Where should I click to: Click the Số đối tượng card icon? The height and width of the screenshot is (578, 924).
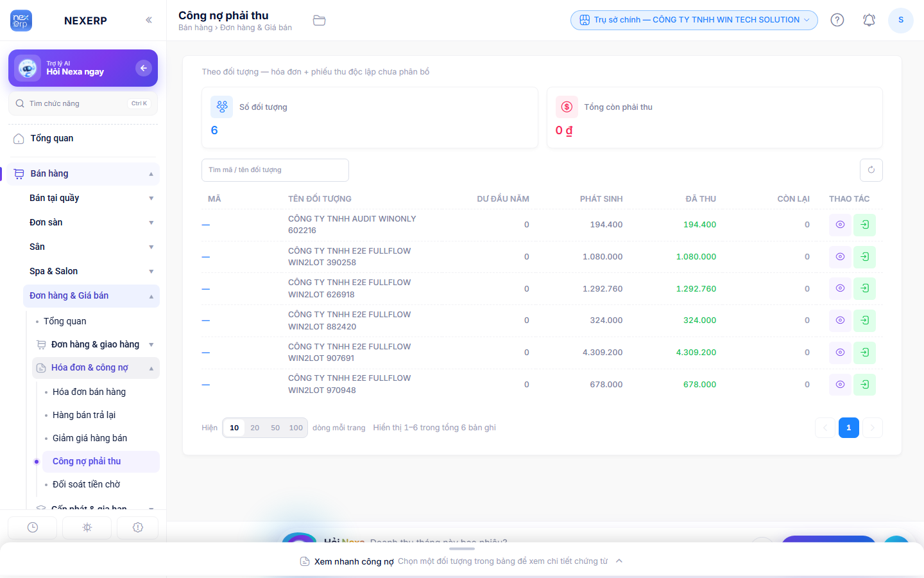point(222,107)
